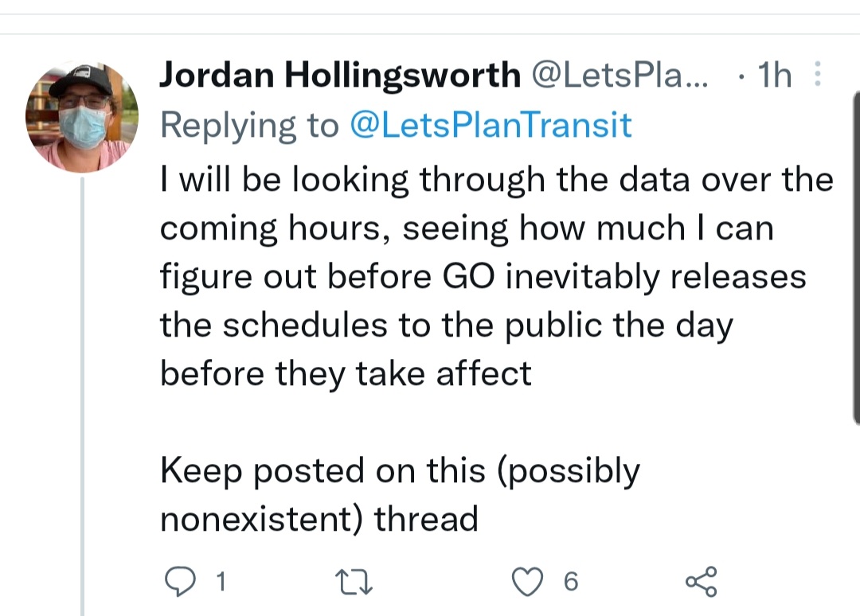Open Jordan Hollingsworth's profile picture

tap(82, 116)
